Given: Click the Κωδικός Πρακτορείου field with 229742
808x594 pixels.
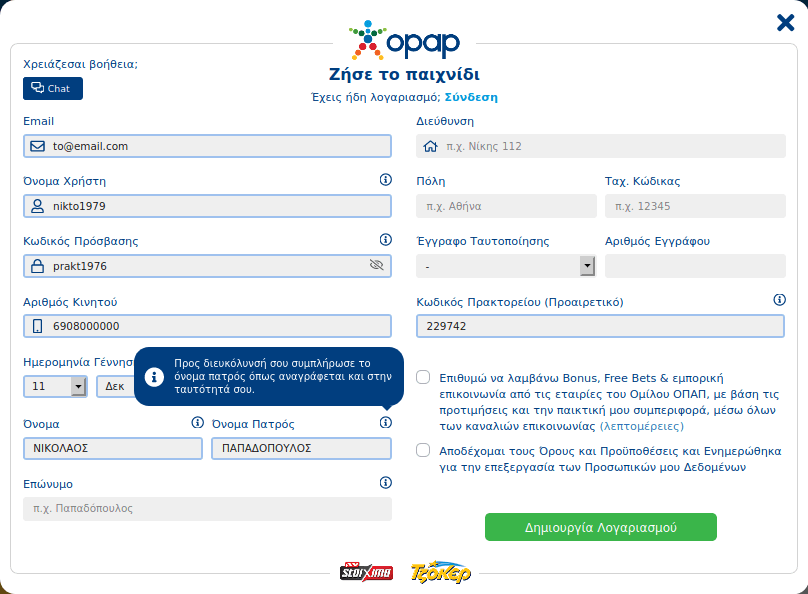Looking at the screenshot, I should coord(600,326).
